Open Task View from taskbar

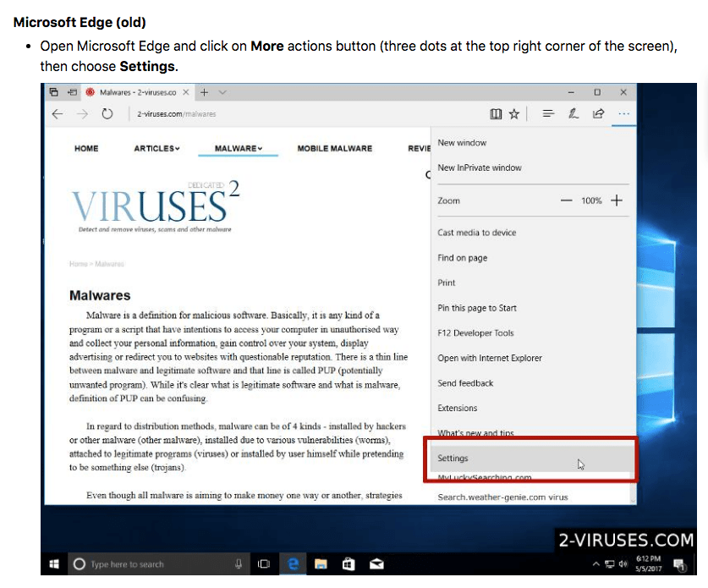(x=264, y=564)
